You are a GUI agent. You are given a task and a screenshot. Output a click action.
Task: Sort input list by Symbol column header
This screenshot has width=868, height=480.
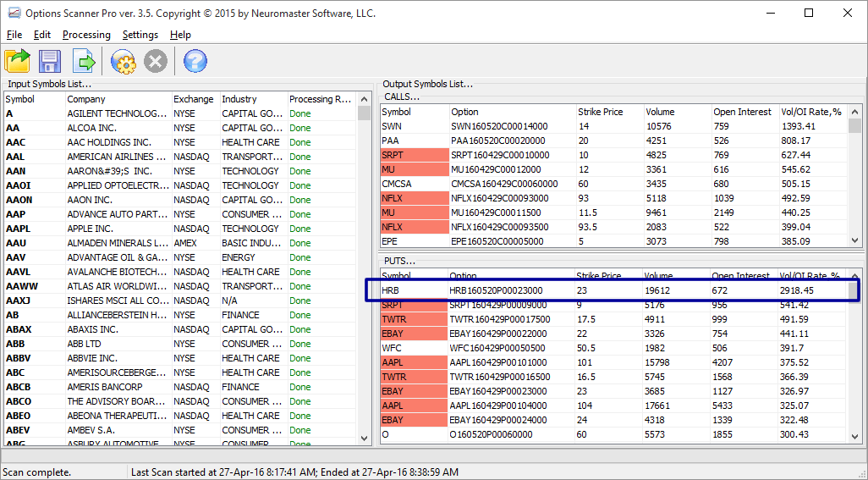pyautogui.click(x=35, y=99)
